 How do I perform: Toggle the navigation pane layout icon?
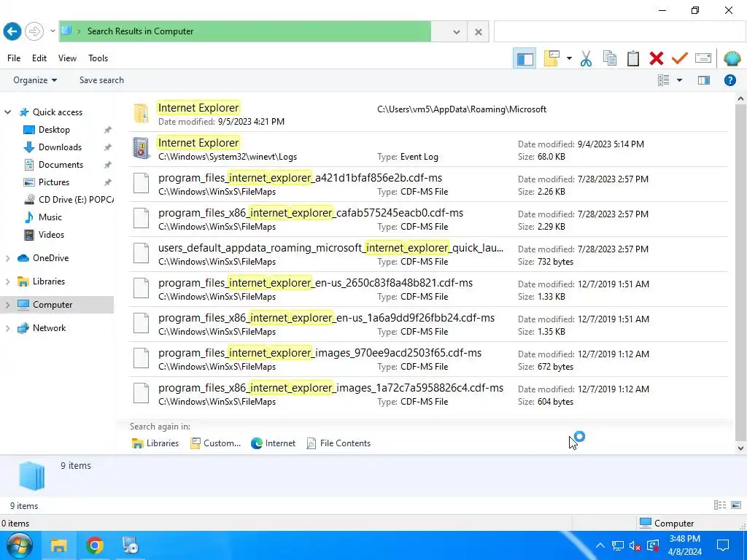tap(525, 58)
